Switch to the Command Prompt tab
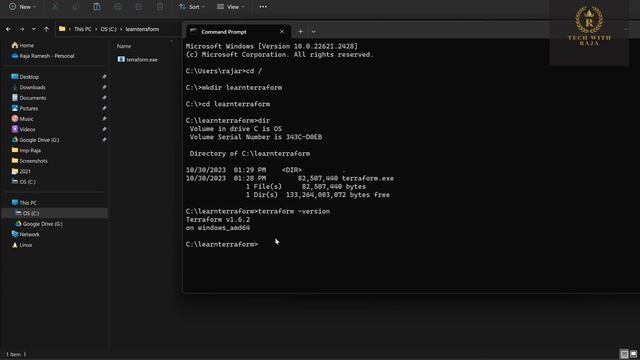 (x=238, y=32)
